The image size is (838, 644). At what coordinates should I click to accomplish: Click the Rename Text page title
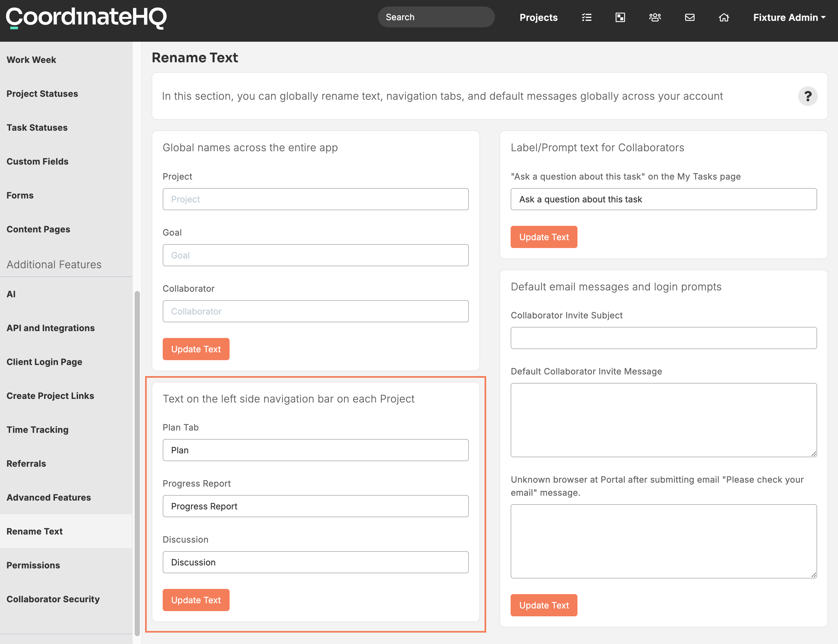(195, 57)
